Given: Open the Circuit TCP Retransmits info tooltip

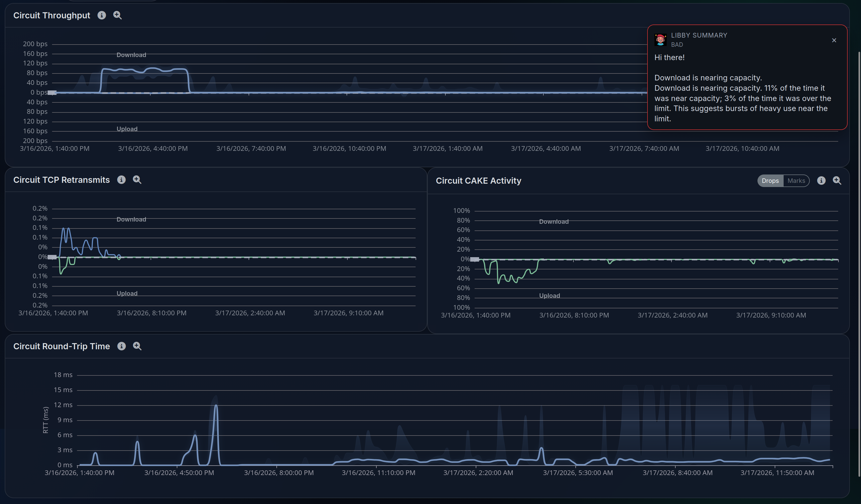Looking at the screenshot, I should 121,180.
